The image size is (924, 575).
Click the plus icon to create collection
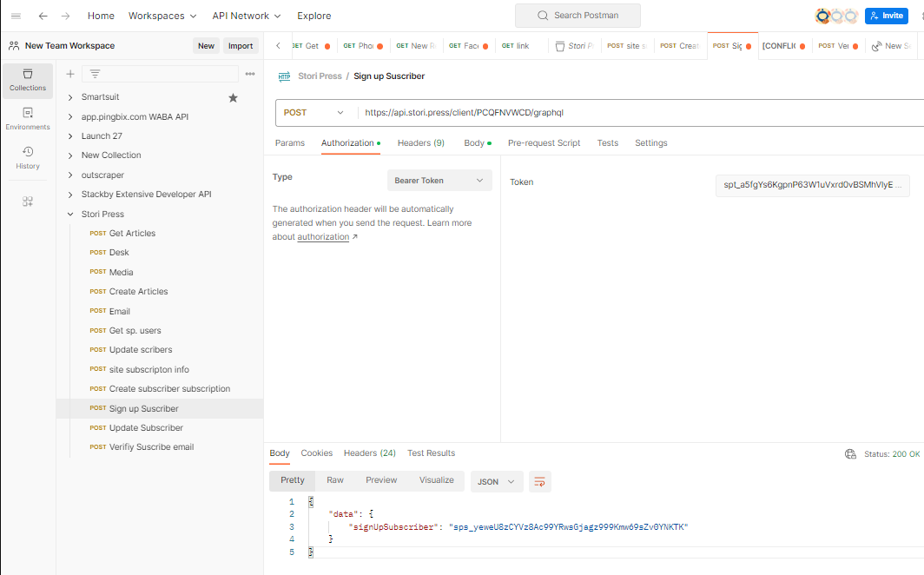pyautogui.click(x=70, y=74)
